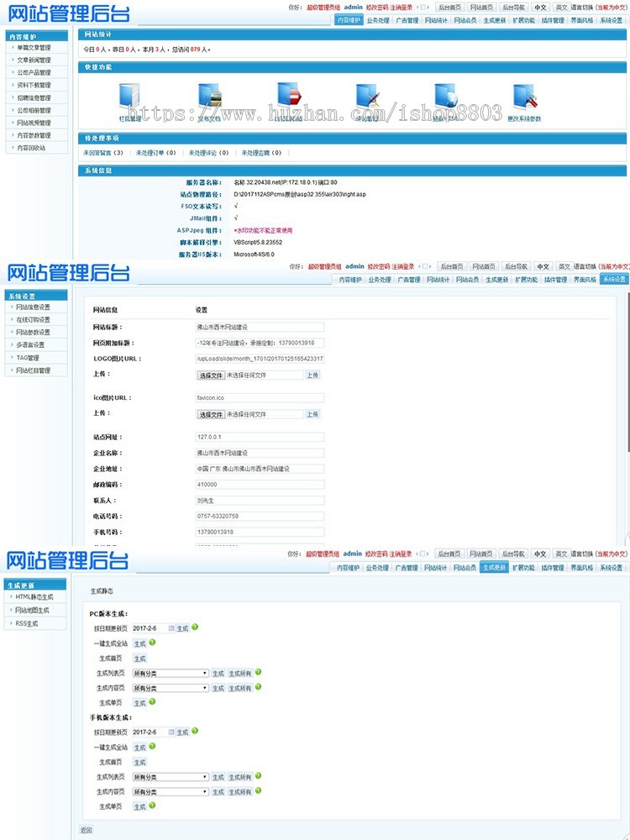Viewport: 630px width, 840px height.
Task: Click 返回 button below generation form
Action: [x=86, y=830]
